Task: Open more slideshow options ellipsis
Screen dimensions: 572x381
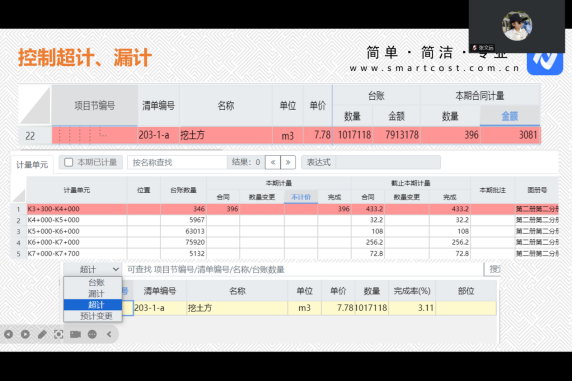Action: click(x=92, y=334)
